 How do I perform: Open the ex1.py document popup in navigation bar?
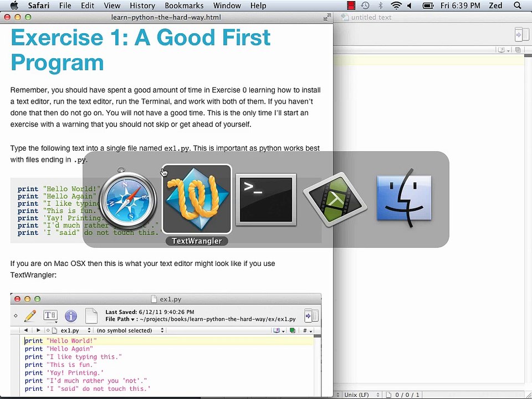(72, 330)
